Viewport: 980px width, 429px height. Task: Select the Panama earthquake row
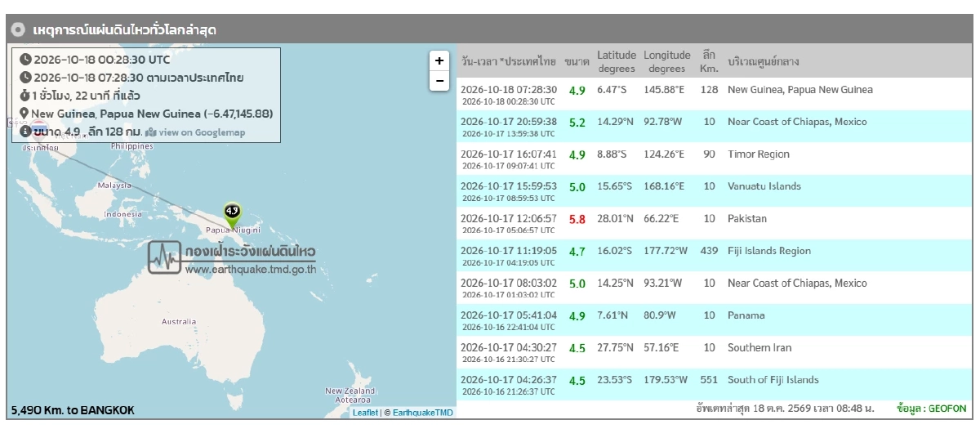[715, 320]
